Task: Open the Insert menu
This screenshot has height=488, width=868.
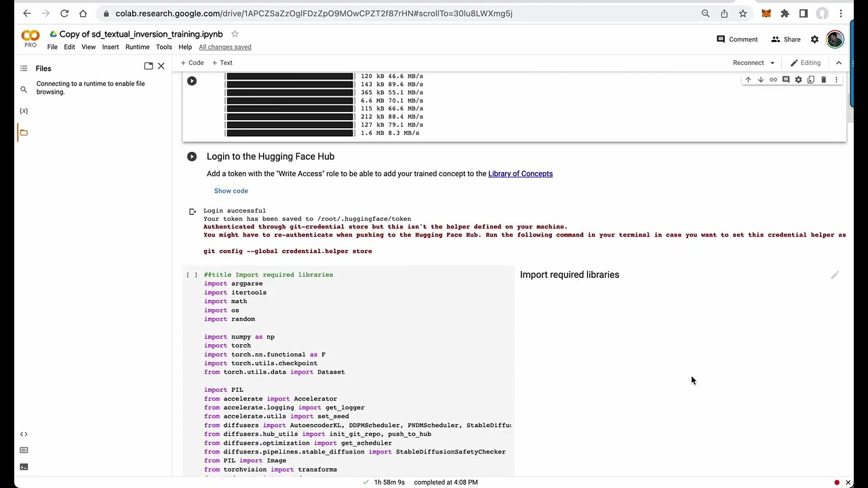Action: point(111,47)
